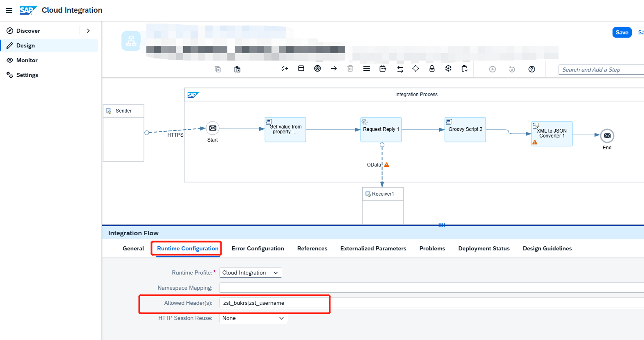Screen dimensions: 644x340
Task: Click the checklist-plus toolbar icon
Action: (285, 68)
